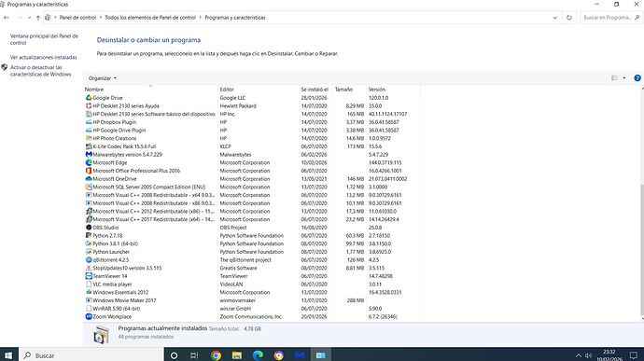Image resolution: width=644 pixels, height=361 pixels.
Task: Select Microsoft Visual C++ 2012 Redistributable (x86)
Action: point(252,211)
